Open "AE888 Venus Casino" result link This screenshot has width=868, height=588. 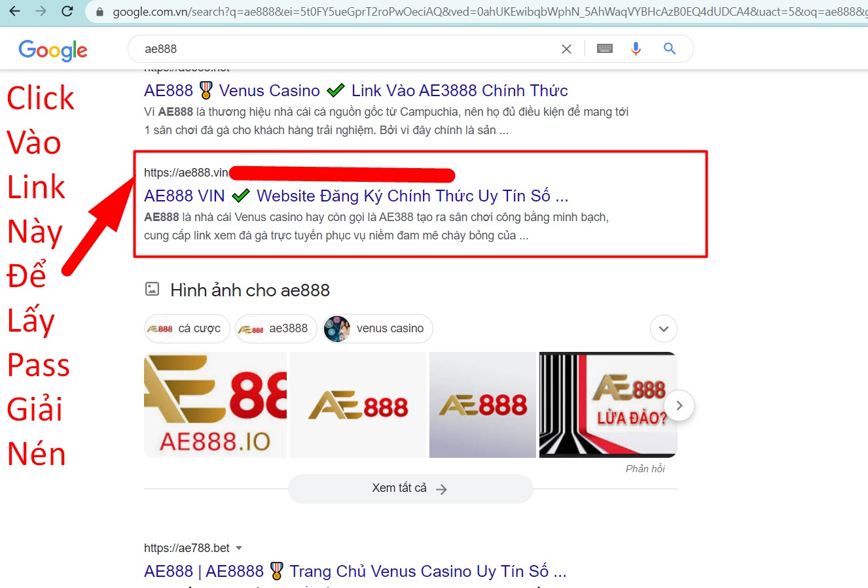(x=356, y=90)
